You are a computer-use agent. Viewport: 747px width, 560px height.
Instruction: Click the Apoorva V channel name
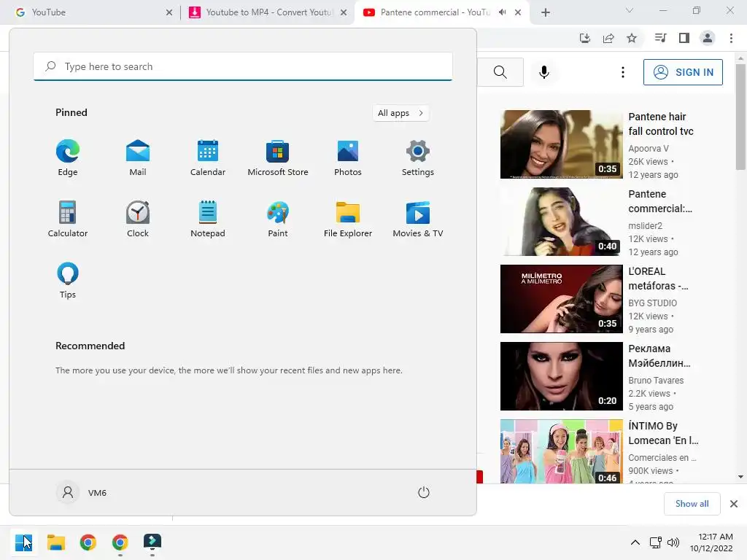point(649,149)
